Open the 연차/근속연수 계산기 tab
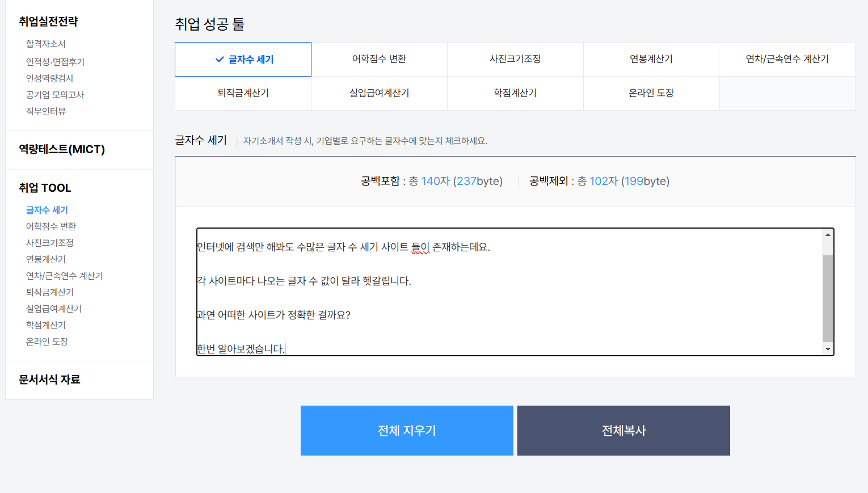Screen dimensions: 868x493 787,59
